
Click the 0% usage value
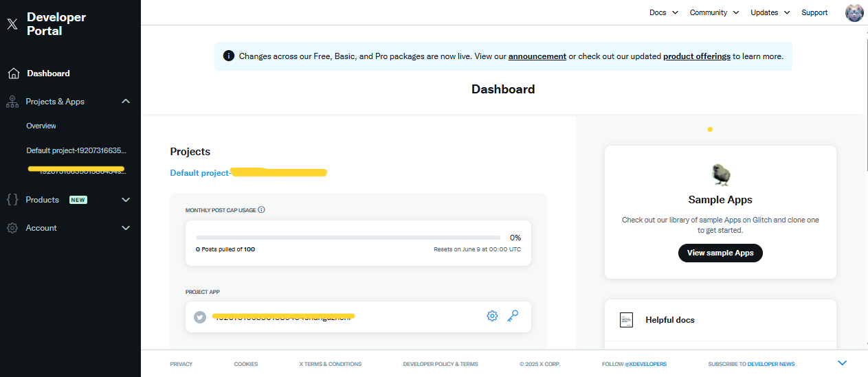[515, 238]
